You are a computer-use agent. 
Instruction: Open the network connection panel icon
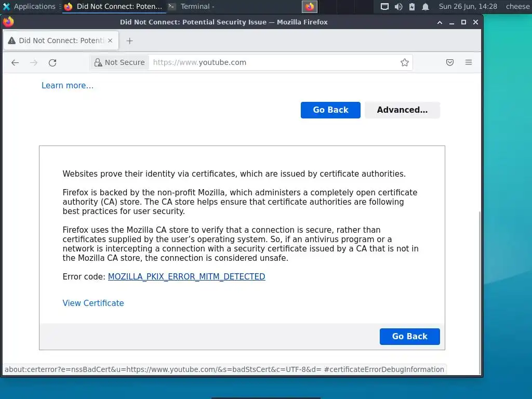click(384, 6)
